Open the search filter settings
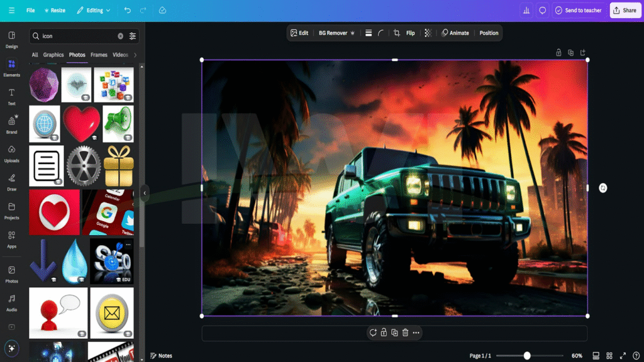The width and height of the screenshot is (644, 362). coord(133,36)
